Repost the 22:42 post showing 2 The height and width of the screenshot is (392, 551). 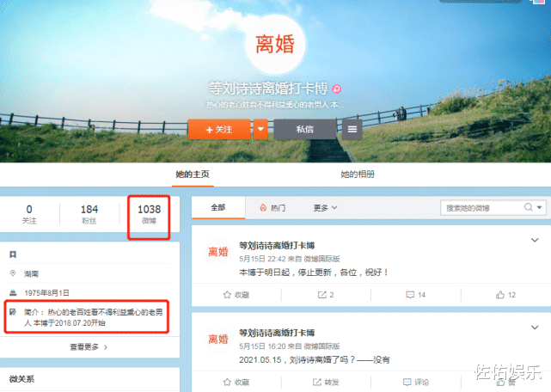tap(326, 295)
